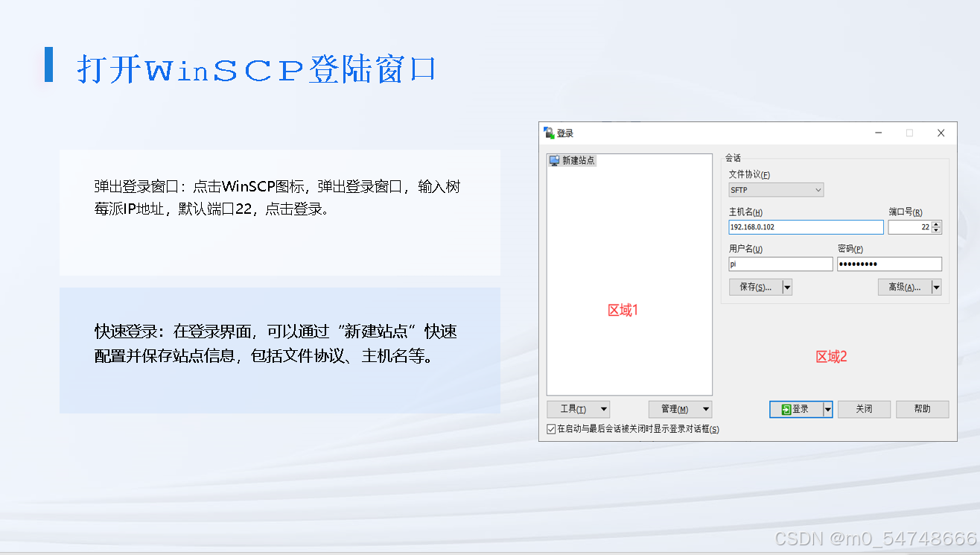Click the slide title 打开WinSCP登陆窗口
The image size is (980, 555).
(255, 70)
